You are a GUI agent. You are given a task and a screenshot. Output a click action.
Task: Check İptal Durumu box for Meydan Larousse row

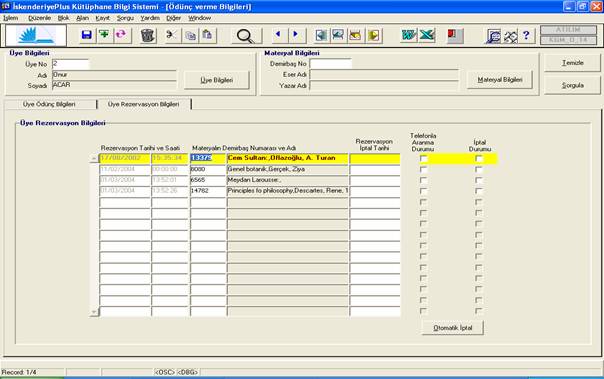[x=479, y=180]
